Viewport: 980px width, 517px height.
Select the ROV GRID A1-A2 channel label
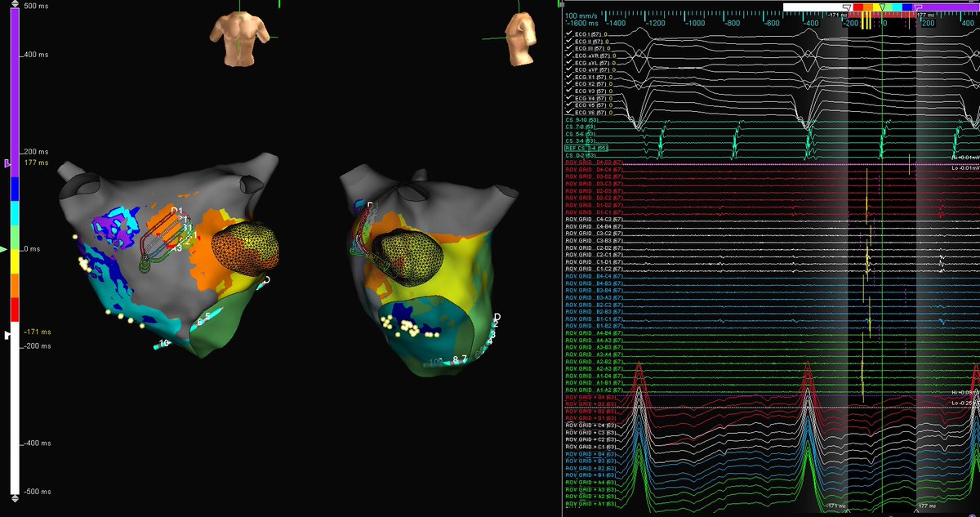point(593,389)
